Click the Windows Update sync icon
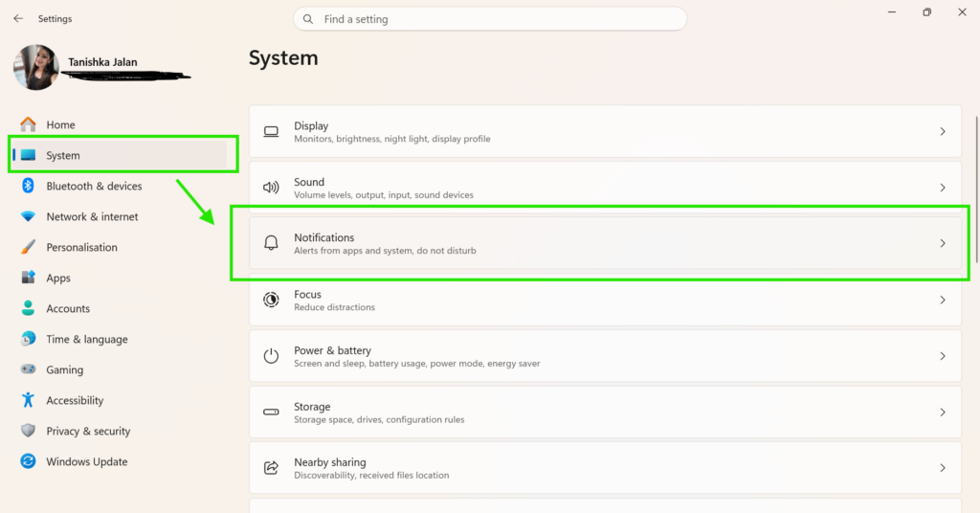This screenshot has height=513, width=980. click(28, 461)
